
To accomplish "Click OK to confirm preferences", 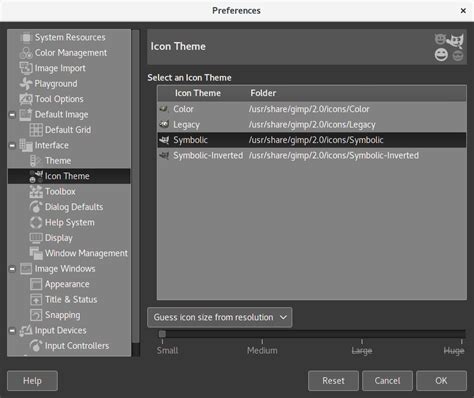I will coord(441,381).
